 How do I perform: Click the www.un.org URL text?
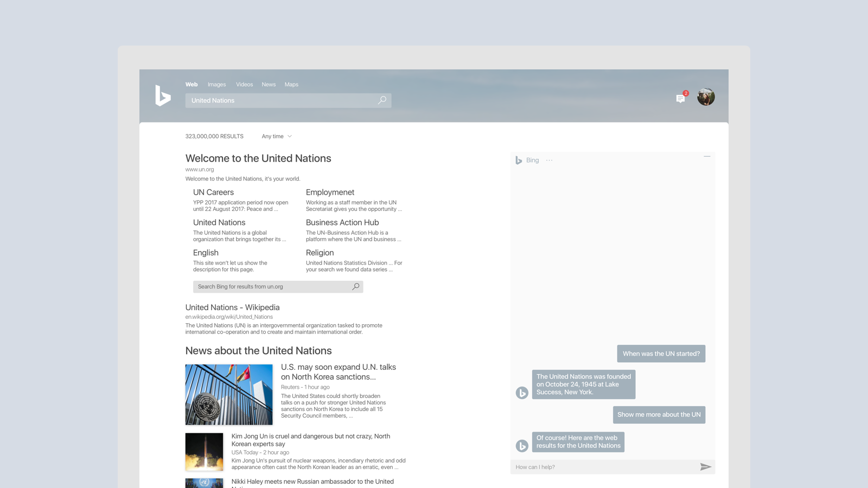[x=200, y=170]
